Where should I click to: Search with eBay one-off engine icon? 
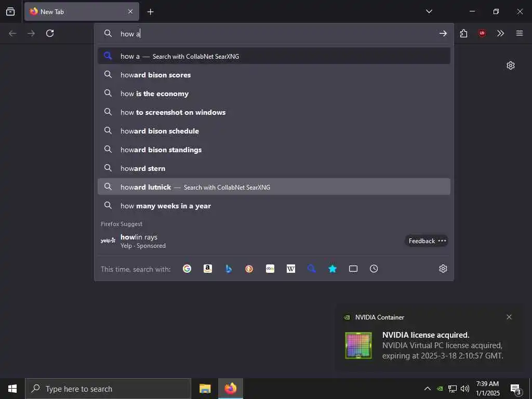pos(270,269)
